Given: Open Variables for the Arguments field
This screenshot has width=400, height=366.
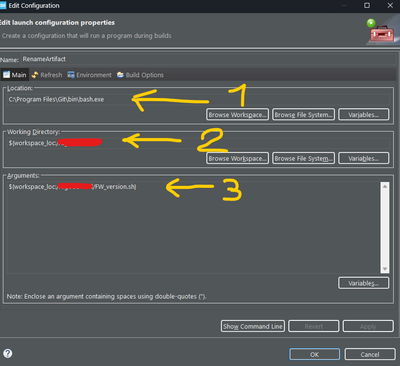Looking at the screenshot, I should coord(363,283).
